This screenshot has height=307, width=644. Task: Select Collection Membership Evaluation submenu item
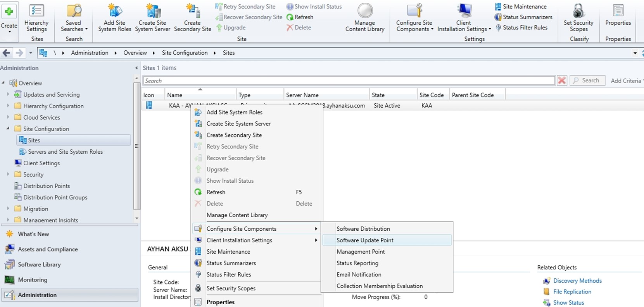tap(387, 286)
